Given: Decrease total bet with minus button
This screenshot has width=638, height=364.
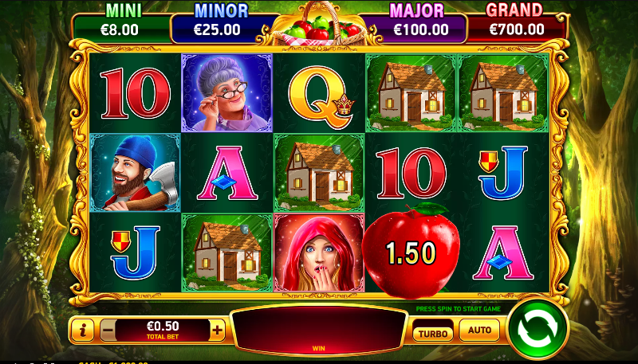Looking at the screenshot, I should point(108,331).
